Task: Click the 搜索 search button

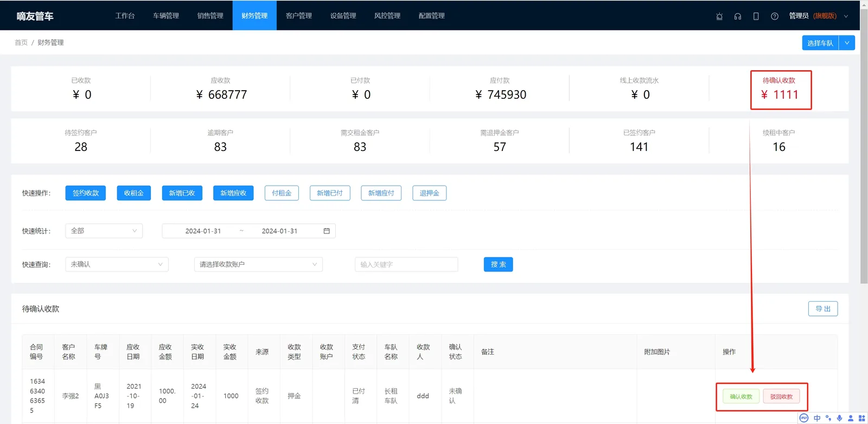Action: coord(499,264)
